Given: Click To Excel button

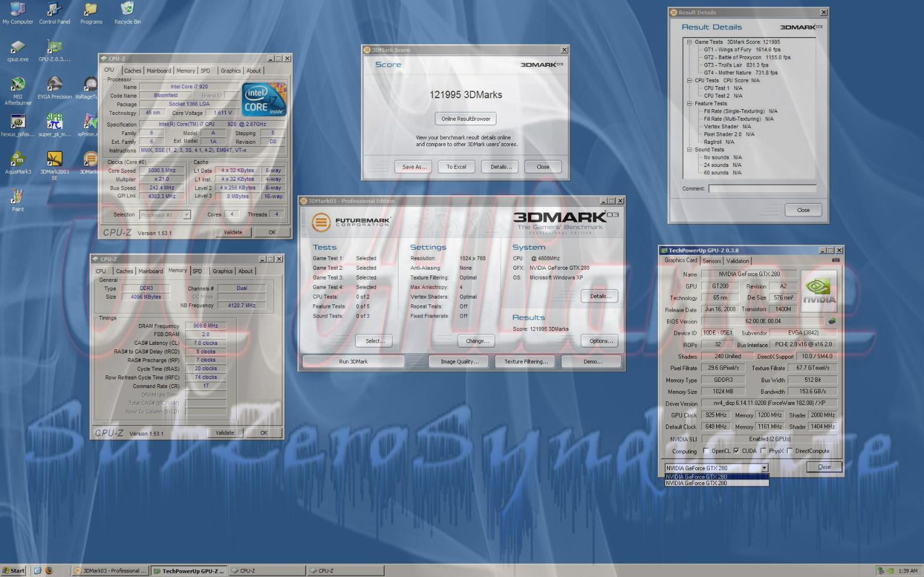Looking at the screenshot, I should (x=456, y=167).
